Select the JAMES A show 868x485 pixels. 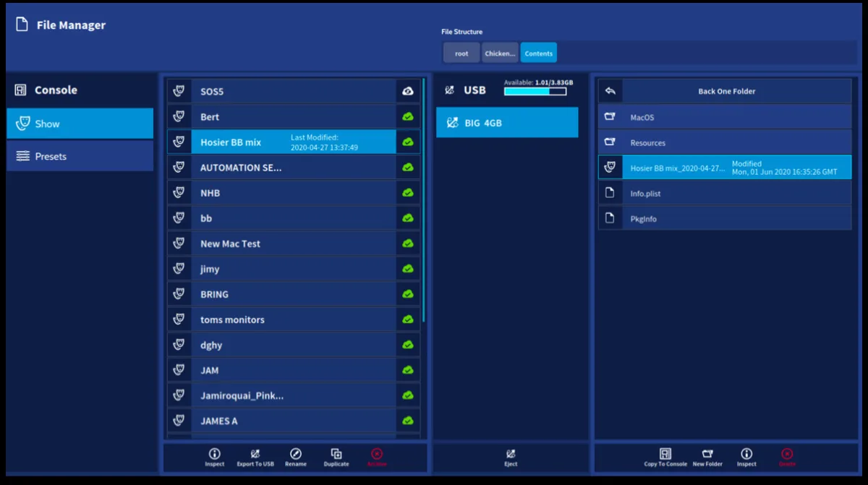tap(294, 420)
